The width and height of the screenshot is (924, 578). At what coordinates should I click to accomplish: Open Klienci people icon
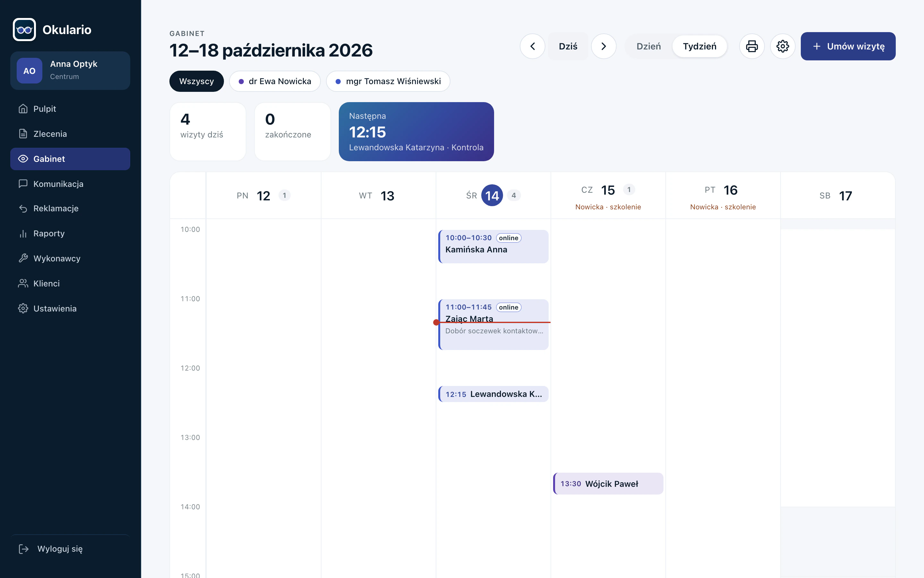click(x=23, y=283)
